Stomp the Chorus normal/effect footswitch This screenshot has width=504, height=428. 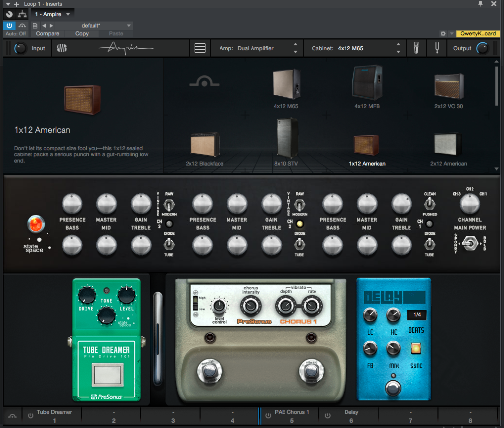pyautogui.click(x=210, y=371)
